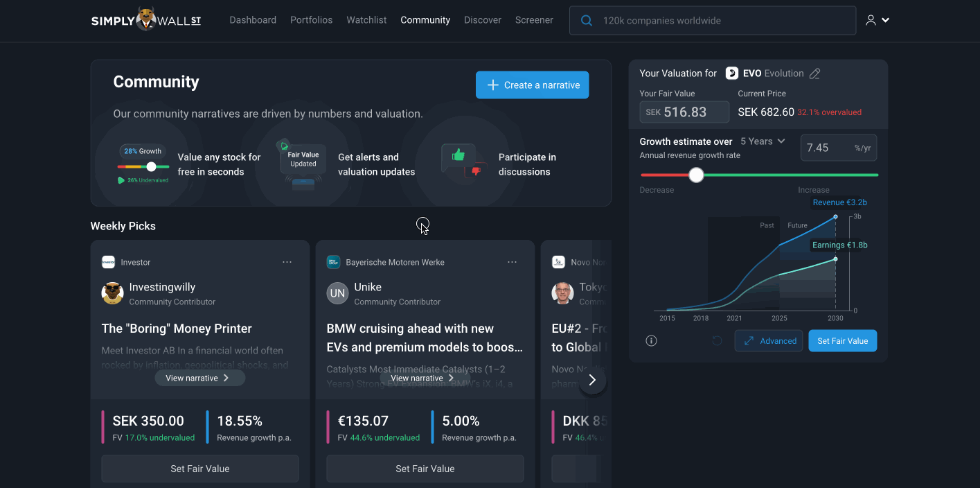Image resolution: width=980 pixels, height=488 pixels.
Task: Open the user account icon menu
Action: coord(877,20)
